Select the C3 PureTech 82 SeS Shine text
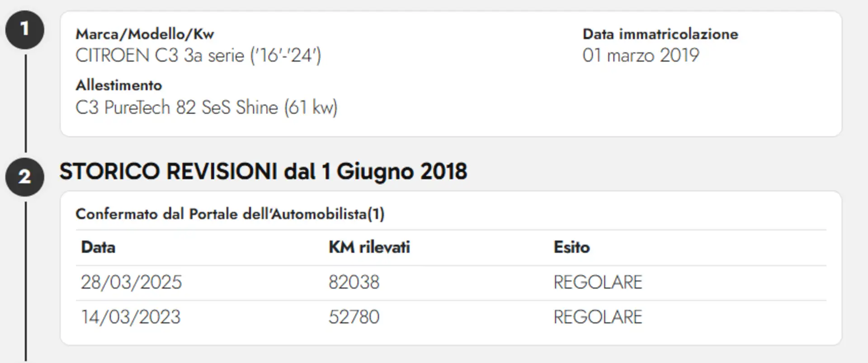Viewport: 868px width, 363px height. [x=206, y=108]
